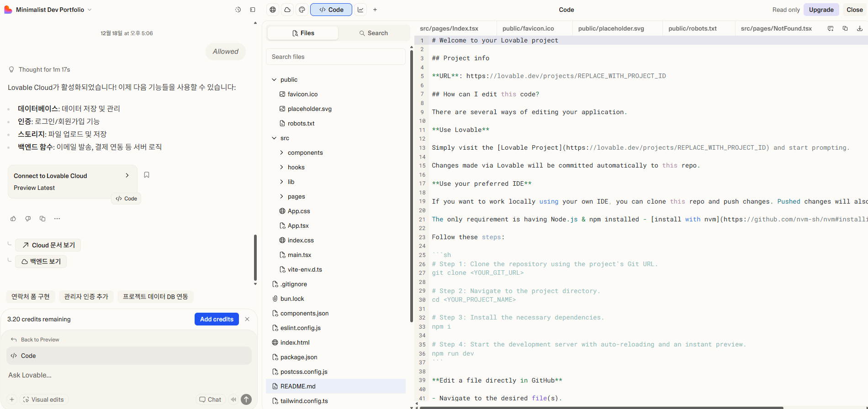Open version history clock icon
868x409 pixels.
pyautogui.click(x=238, y=10)
